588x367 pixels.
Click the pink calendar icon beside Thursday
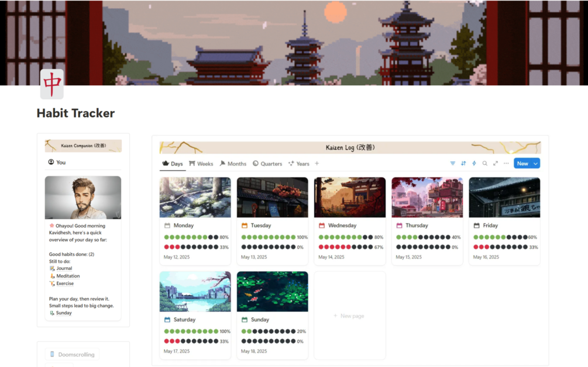(x=400, y=226)
